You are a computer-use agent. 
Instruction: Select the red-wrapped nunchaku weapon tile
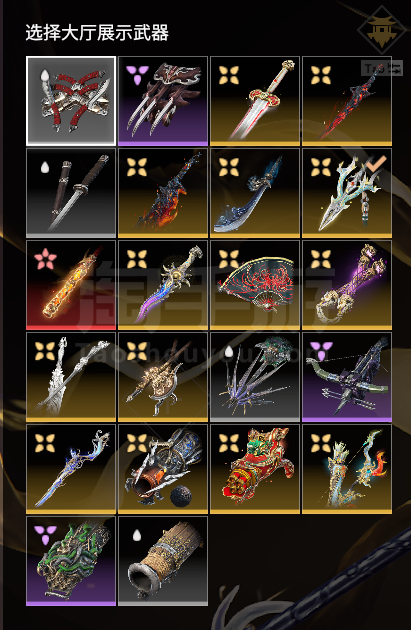coord(71,101)
